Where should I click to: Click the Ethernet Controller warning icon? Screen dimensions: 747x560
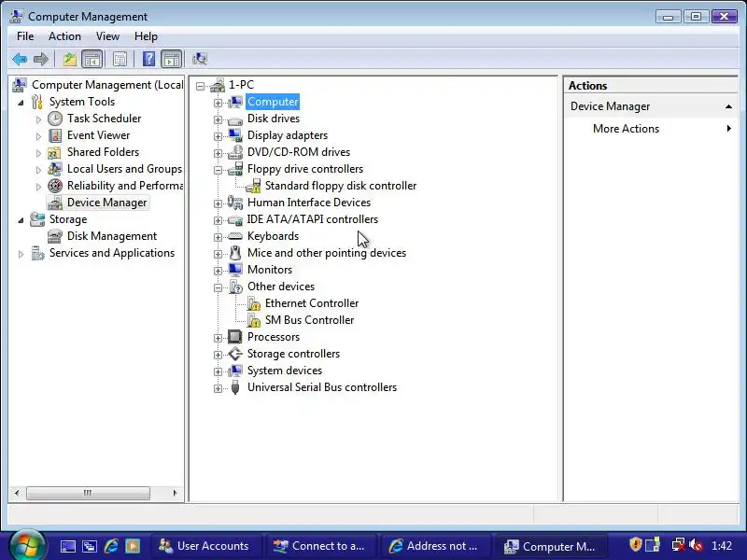253,303
